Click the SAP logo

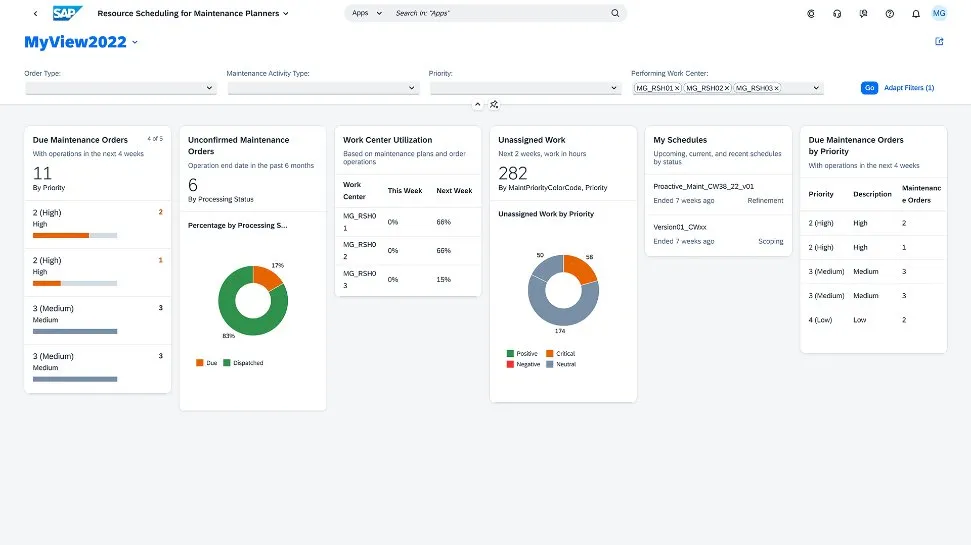(67, 14)
